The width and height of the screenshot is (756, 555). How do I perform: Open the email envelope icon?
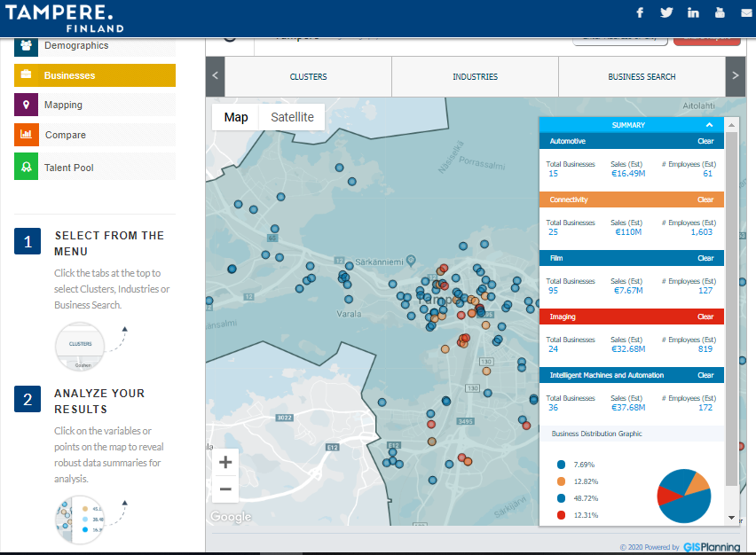click(747, 13)
